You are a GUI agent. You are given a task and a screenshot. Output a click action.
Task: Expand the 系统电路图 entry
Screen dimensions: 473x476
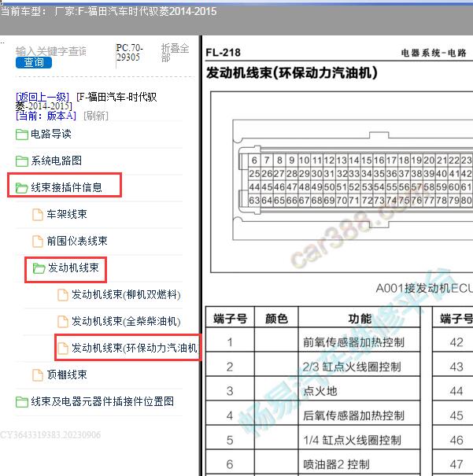click(57, 161)
